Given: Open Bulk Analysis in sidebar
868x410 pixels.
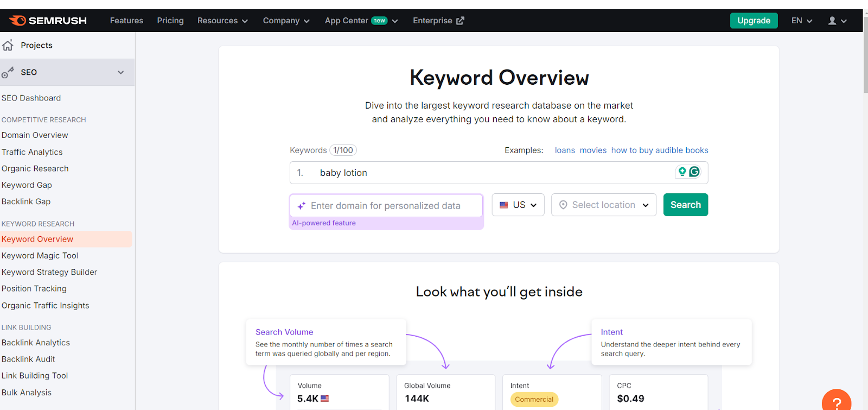Looking at the screenshot, I should click(x=27, y=393).
